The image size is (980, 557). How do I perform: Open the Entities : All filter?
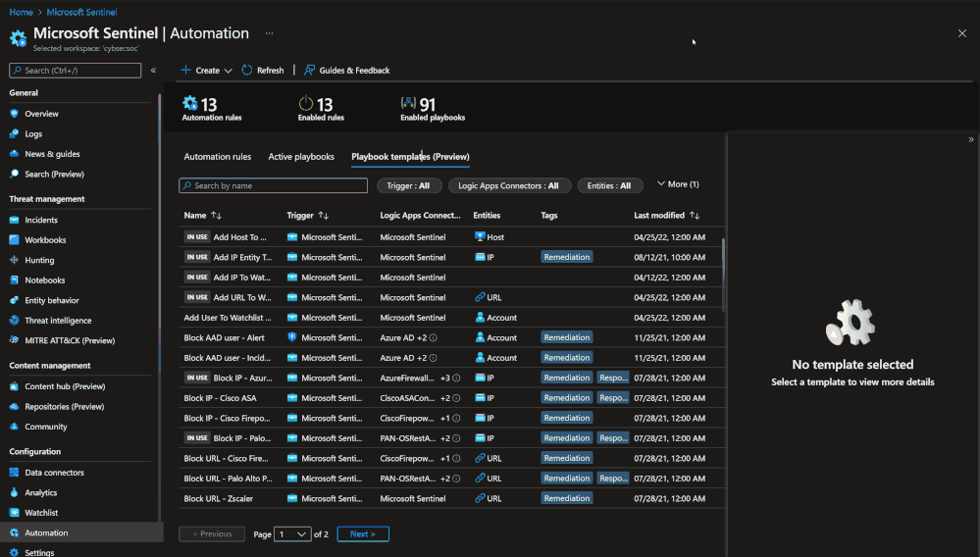pos(609,185)
